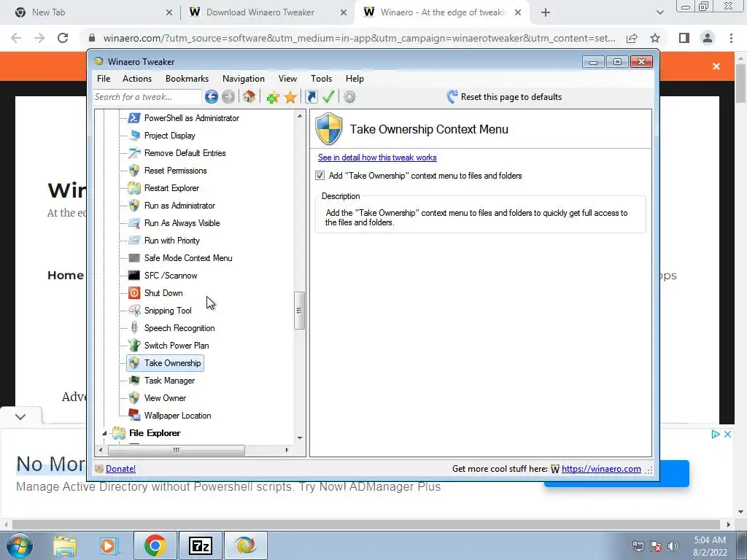
Task: Click the Snipping Tool scissors icon
Action: (134, 311)
